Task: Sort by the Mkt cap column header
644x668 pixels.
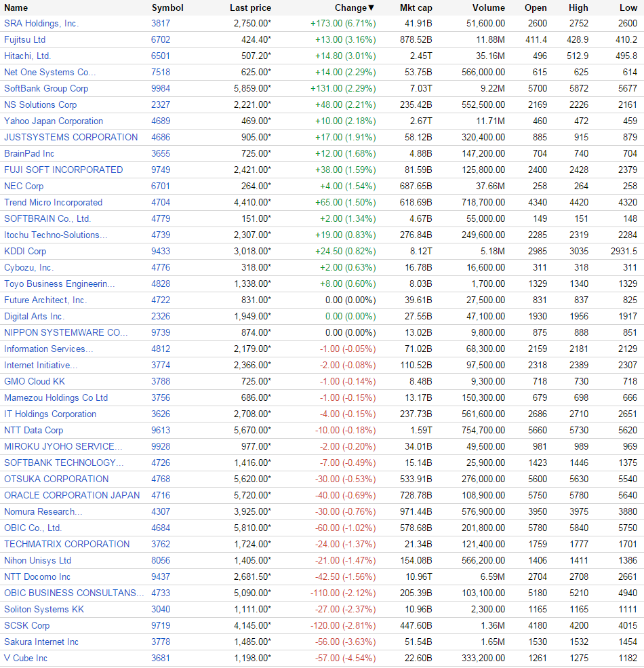Action: 416,7
